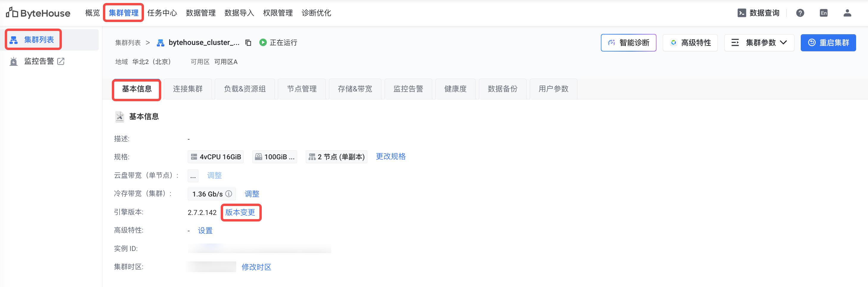
Task: Open the 健康度 tab
Action: 455,89
